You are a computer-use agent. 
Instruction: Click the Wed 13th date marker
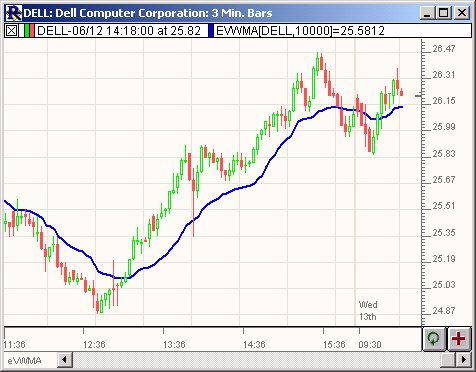click(x=368, y=310)
